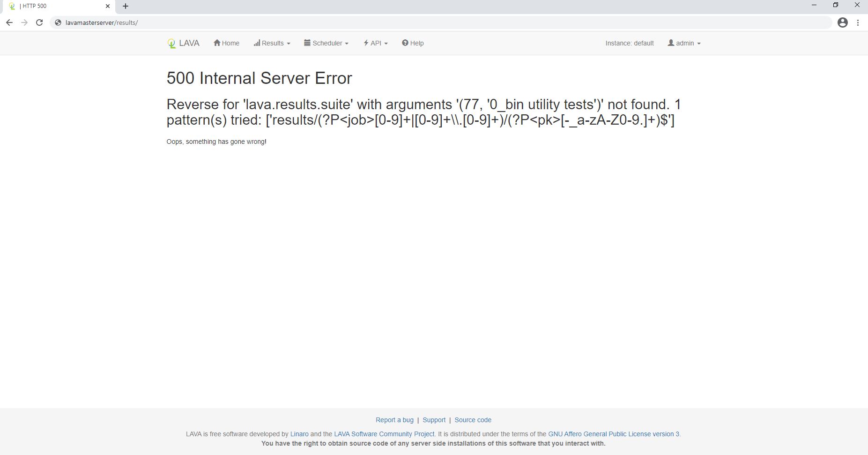This screenshot has width=868, height=455.
Task: Go to the Home page
Action: [226, 43]
